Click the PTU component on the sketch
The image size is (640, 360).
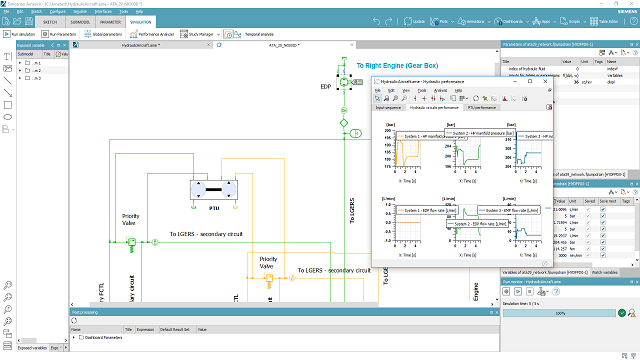point(213,190)
